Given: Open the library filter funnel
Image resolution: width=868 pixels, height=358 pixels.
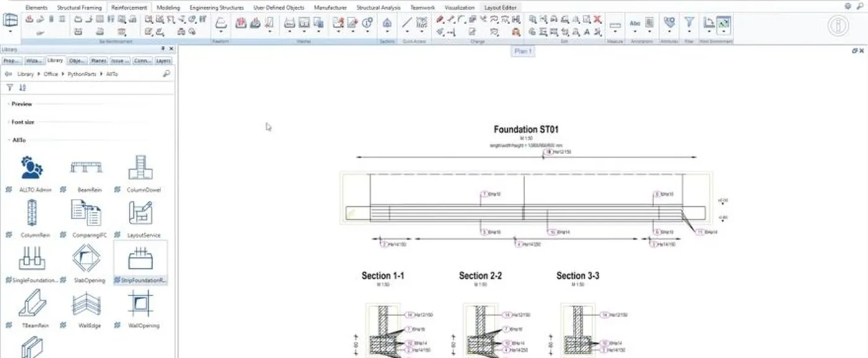Looking at the screenshot, I should click(10, 87).
